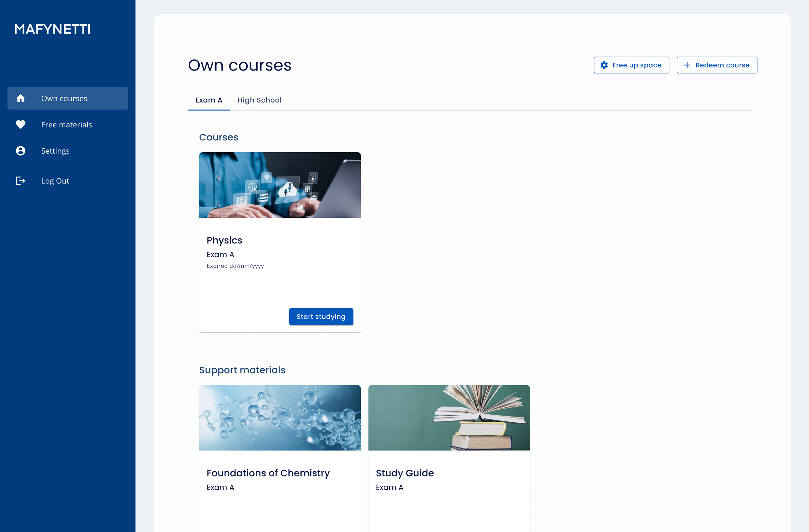Click the Expired dd/mm/yyyy text
809x532 pixels.
point(235,266)
